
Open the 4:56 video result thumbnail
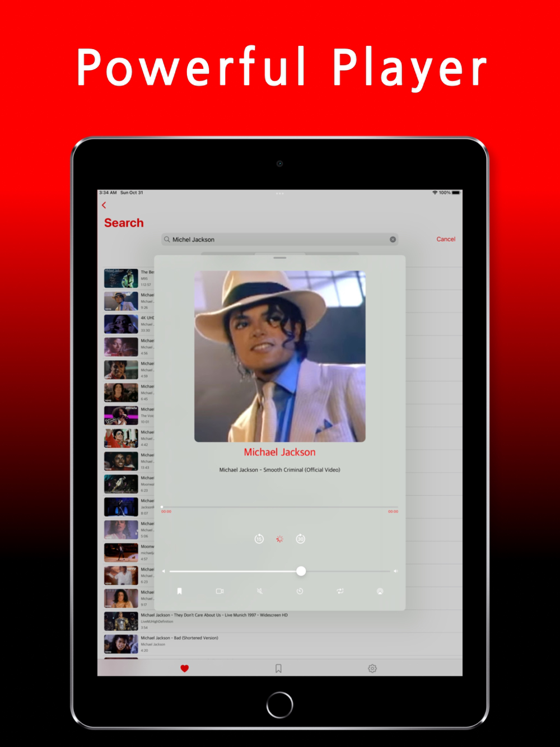(121, 347)
